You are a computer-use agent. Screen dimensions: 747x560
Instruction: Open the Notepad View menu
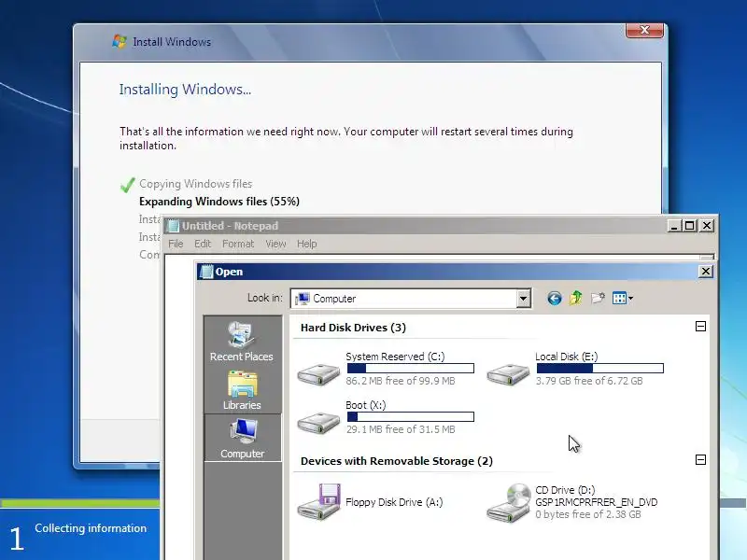pyautogui.click(x=275, y=244)
